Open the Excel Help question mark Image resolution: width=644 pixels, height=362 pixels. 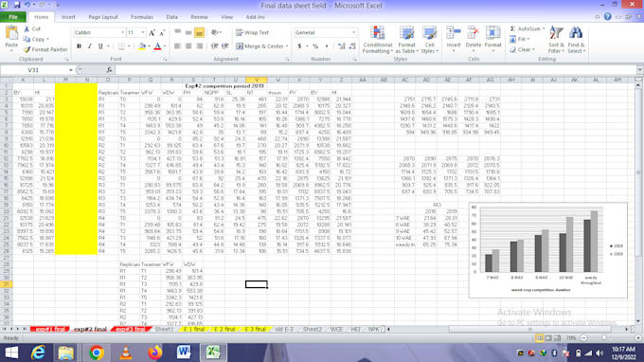(x=607, y=17)
